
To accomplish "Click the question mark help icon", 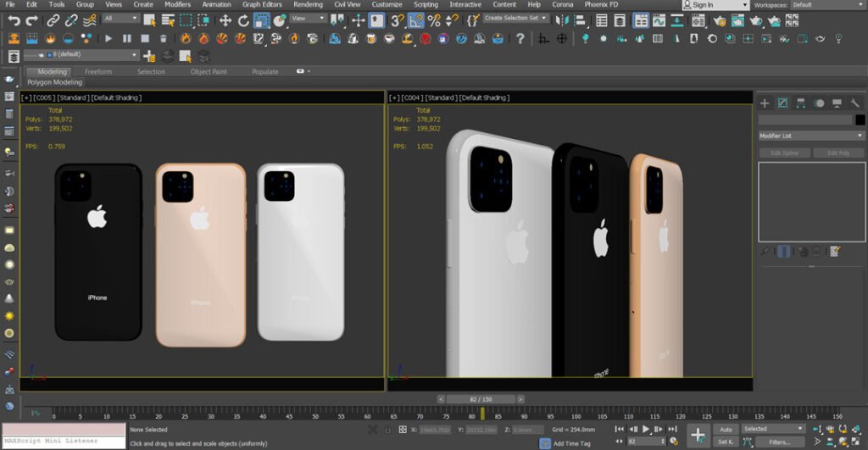I will (x=520, y=39).
